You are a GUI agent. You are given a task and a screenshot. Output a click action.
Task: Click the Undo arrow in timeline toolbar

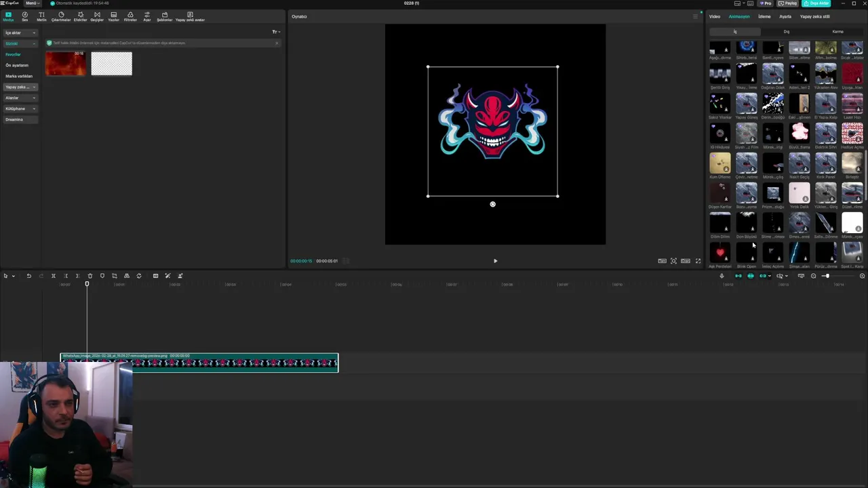(29, 276)
